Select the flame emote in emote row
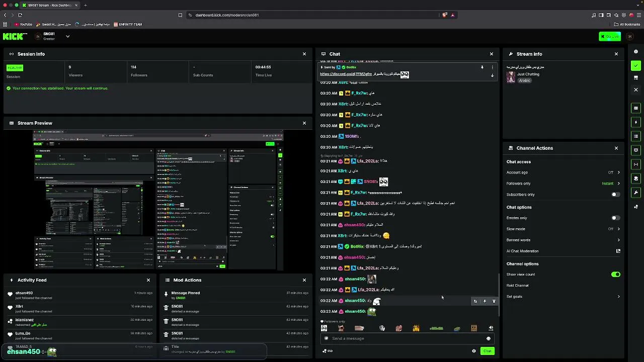The height and width of the screenshot is (362, 644). 416,328
